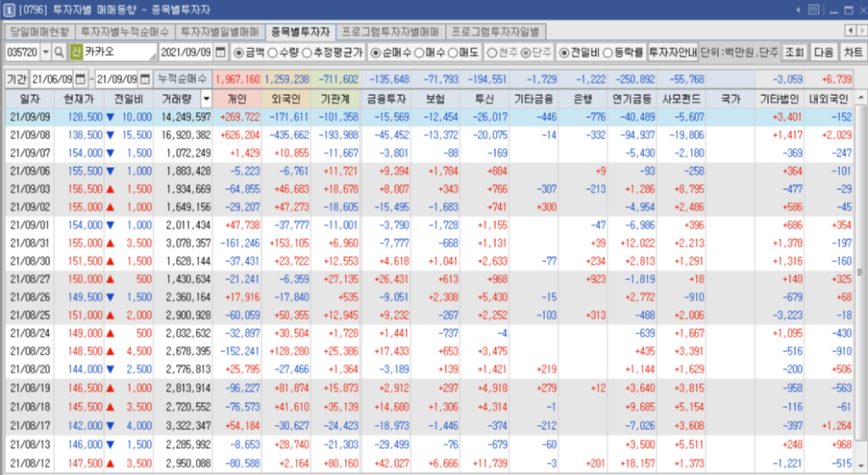Open the stock code 035720 dropdown arrow
This screenshot has height=475, width=868.
pyautogui.click(x=46, y=52)
